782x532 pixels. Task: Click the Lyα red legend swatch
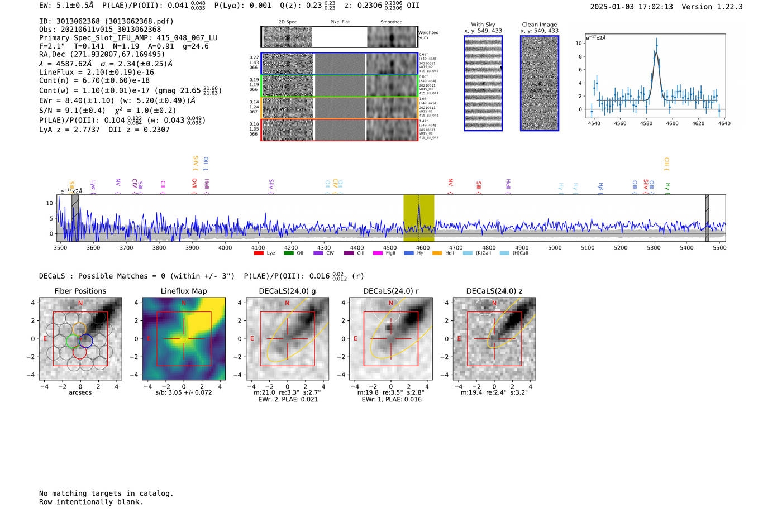258,253
